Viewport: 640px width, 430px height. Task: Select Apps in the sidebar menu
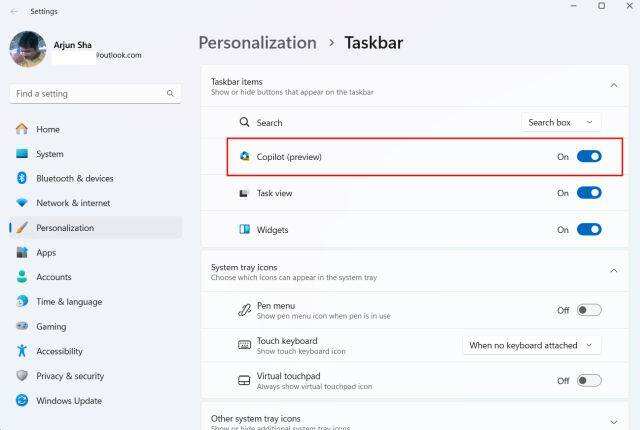(46, 252)
